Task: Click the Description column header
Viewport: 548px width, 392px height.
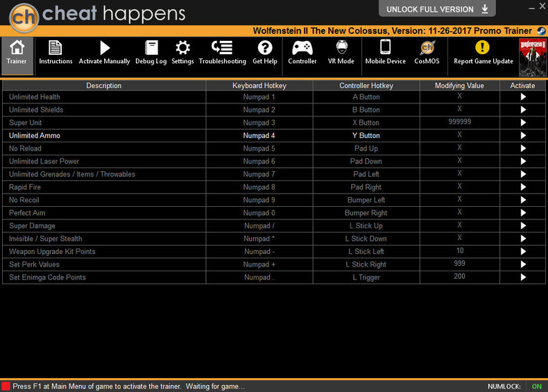Action: pyautogui.click(x=104, y=85)
